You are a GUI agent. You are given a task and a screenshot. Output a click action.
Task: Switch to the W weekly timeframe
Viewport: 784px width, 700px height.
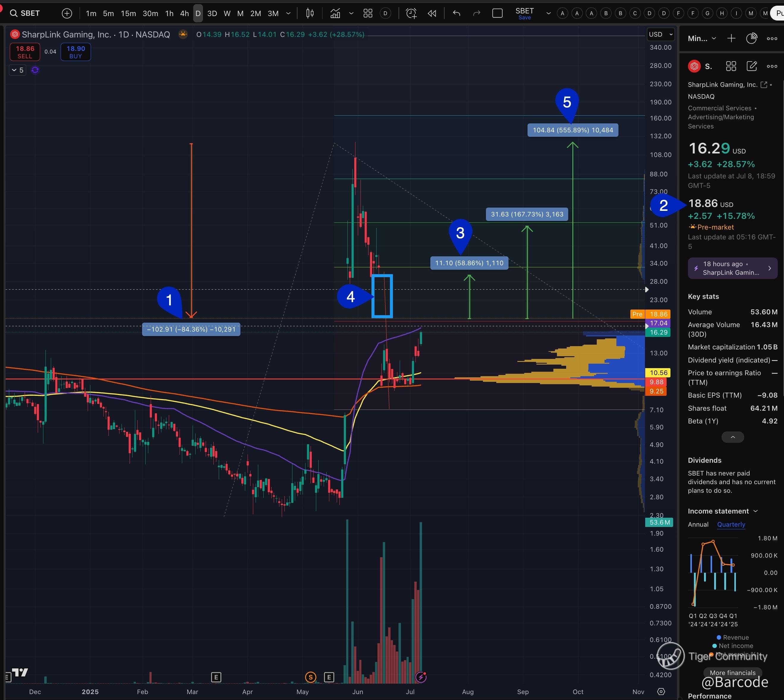[227, 13]
